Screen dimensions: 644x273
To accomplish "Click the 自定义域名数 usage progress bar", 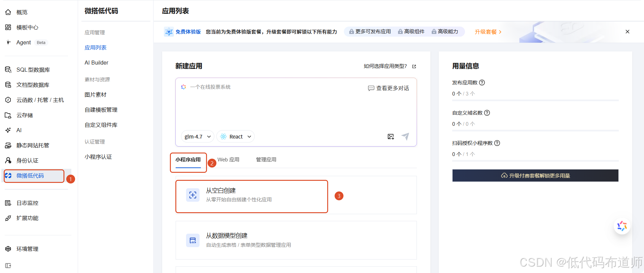I will [x=535, y=130].
